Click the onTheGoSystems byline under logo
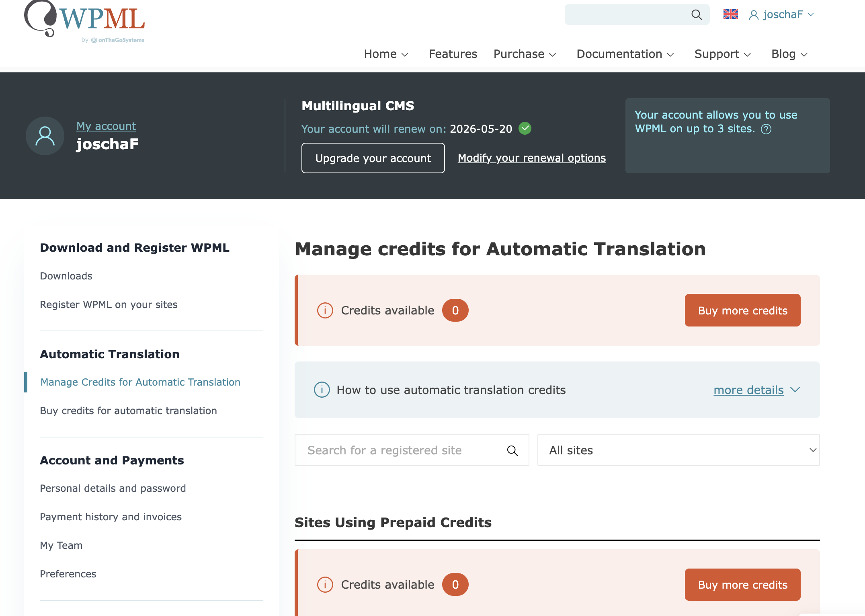The width and height of the screenshot is (865, 616). point(113,40)
